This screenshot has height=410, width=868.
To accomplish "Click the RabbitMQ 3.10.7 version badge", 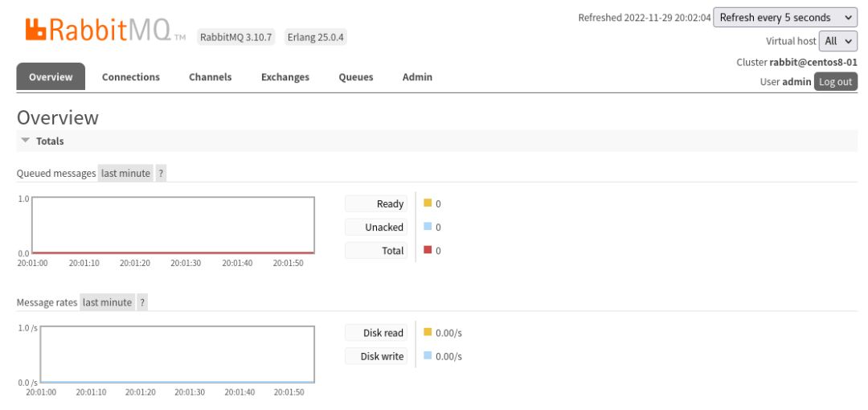I will [x=236, y=38].
